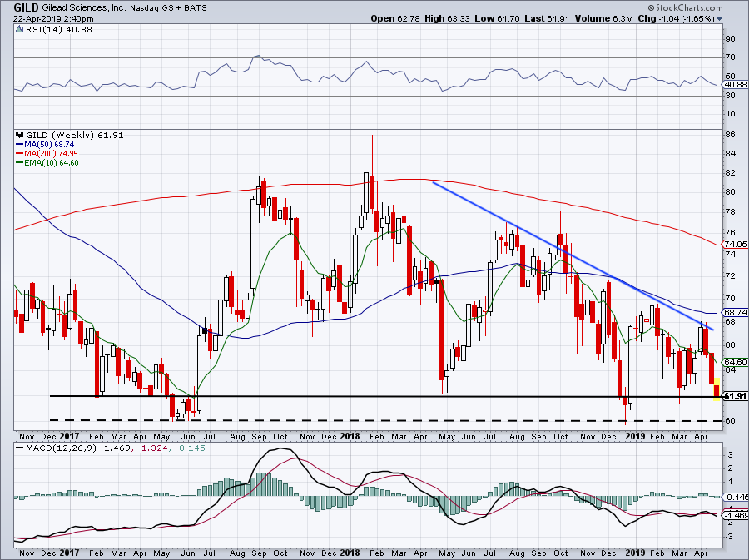Click the green -0.145 histogram value in MACD legend
The height and width of the screenshot is (560, 749).
[190, 448]
